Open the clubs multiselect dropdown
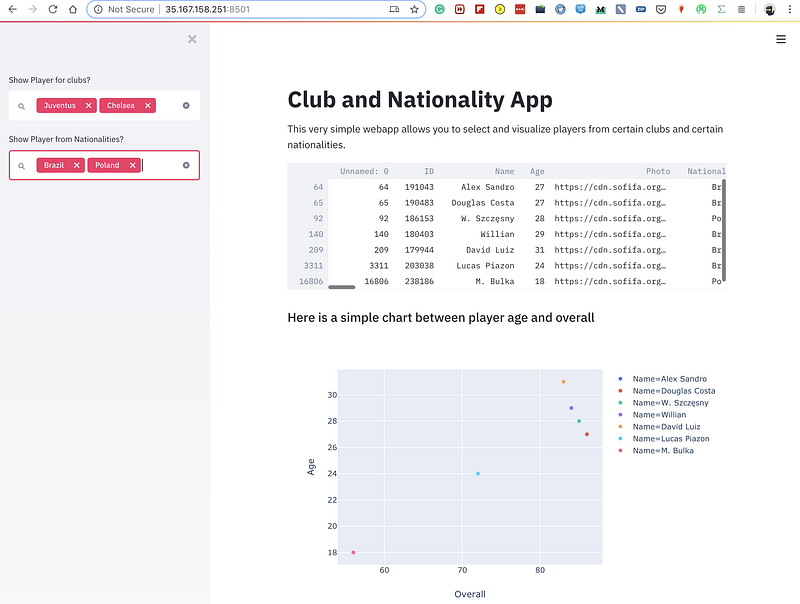Screen dimensions: 800x604 click(x=104, y=106)
